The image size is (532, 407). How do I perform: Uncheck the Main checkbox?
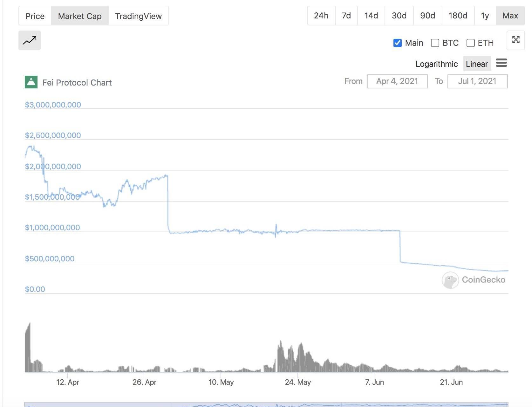tap(398, 43)
